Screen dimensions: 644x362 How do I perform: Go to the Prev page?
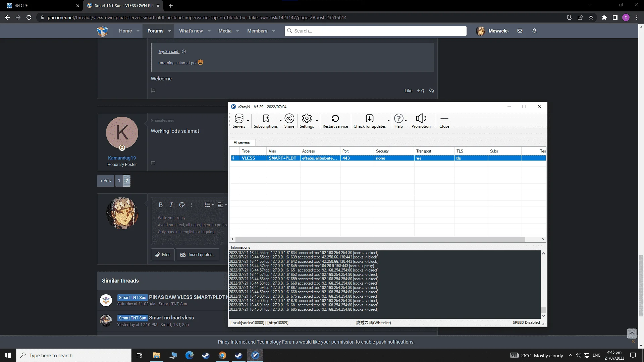coord(106,181)
